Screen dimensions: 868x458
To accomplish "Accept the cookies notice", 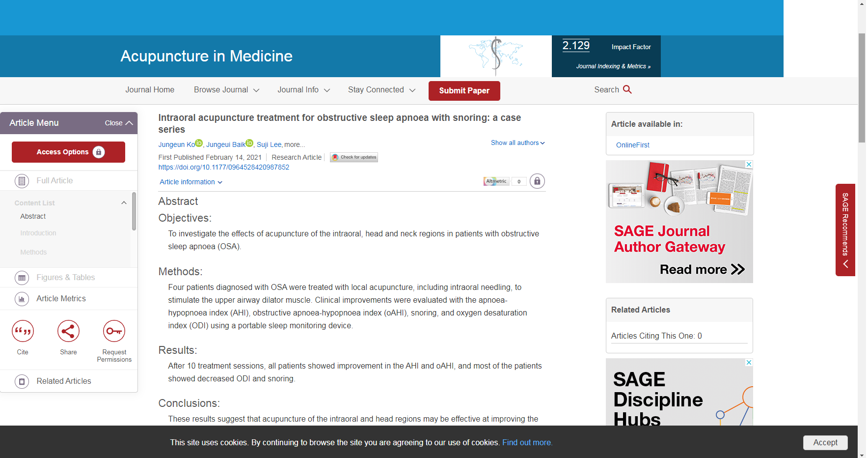I will coord(825,442).
